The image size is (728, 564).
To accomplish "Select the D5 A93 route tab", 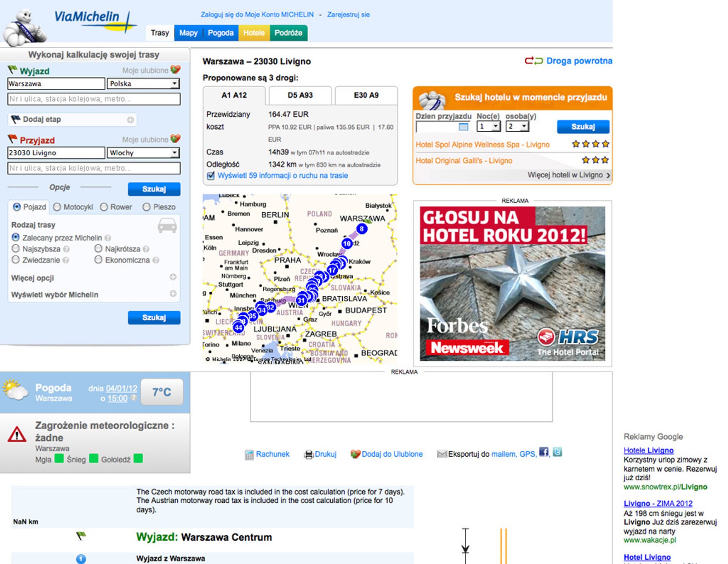I will tap(300, 95).
